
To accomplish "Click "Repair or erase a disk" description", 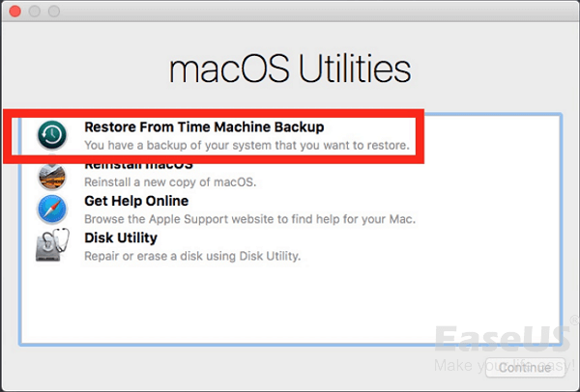I will pos(192,256).
